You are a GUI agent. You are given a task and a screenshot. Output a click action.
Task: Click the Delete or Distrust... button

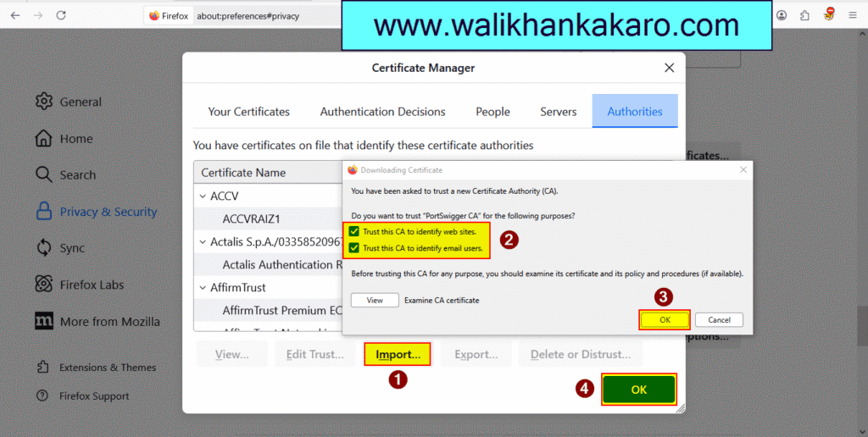[581, 354]
